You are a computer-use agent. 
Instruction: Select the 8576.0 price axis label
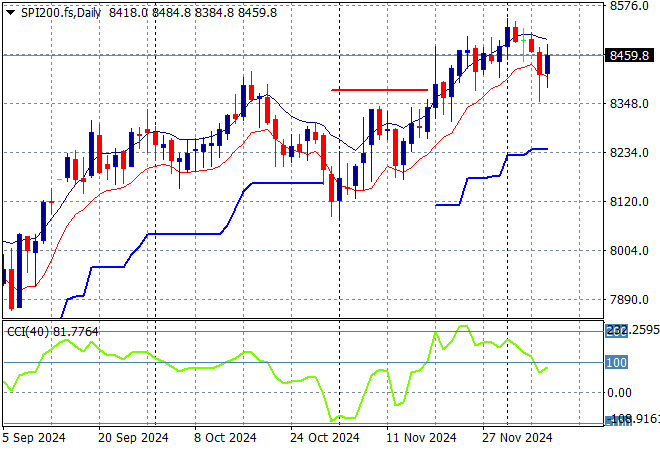pyautogui.click(x=629, y=6)
